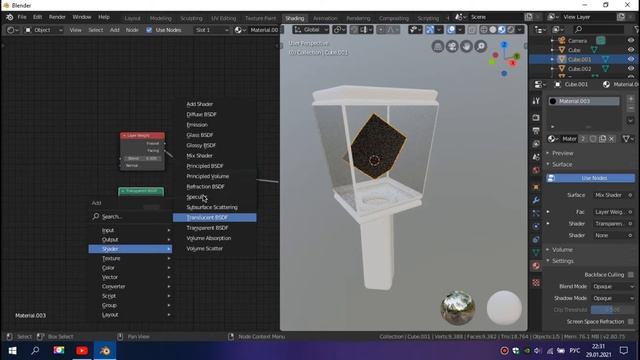Screen dimensions: 640x360
Task: Switch to the Layout workspace tab
Action: pyautogui.click(x=132, y=18)
